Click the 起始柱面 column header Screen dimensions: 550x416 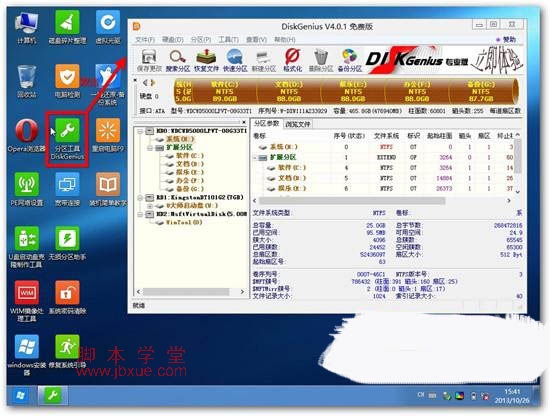click(440, 136)
